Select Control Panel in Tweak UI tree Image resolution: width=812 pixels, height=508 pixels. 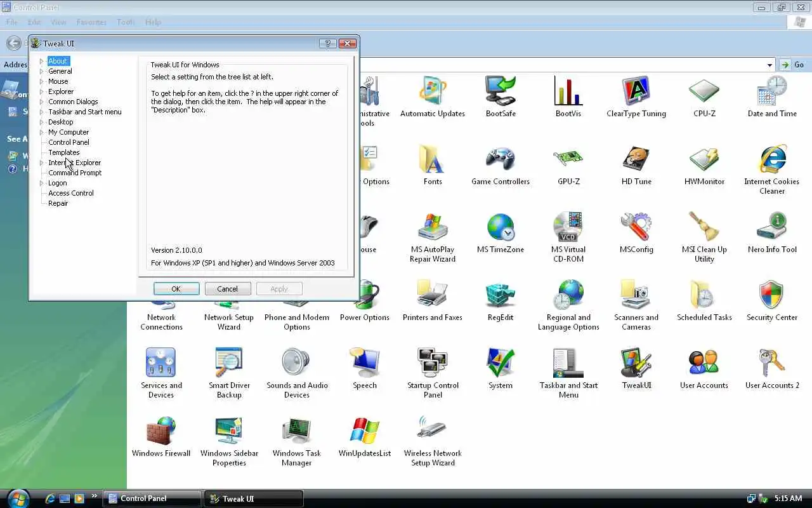pyautogui.click(x=69, y=142)
